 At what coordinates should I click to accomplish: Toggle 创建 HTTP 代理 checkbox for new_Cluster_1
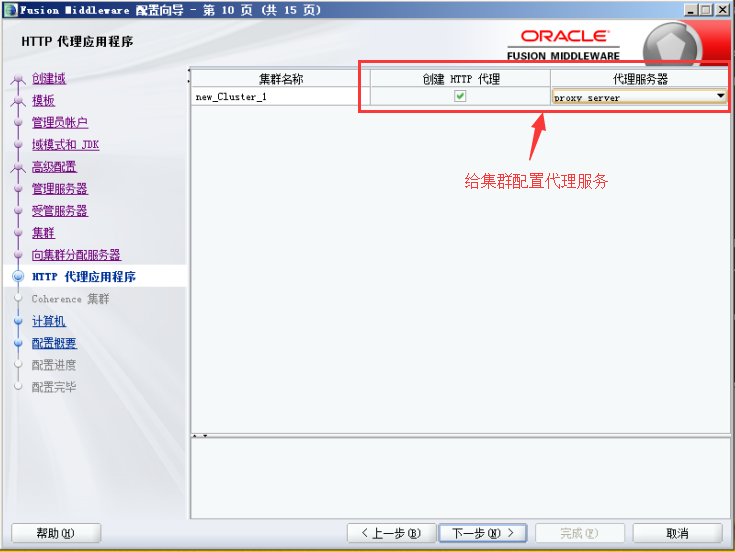pos(460,97)
